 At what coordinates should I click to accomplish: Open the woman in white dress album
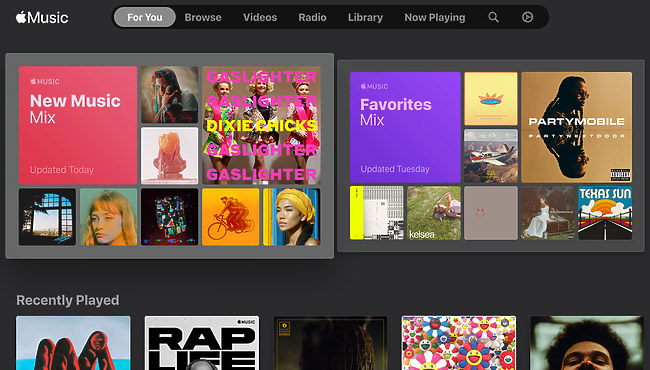[x=548, y=213]
